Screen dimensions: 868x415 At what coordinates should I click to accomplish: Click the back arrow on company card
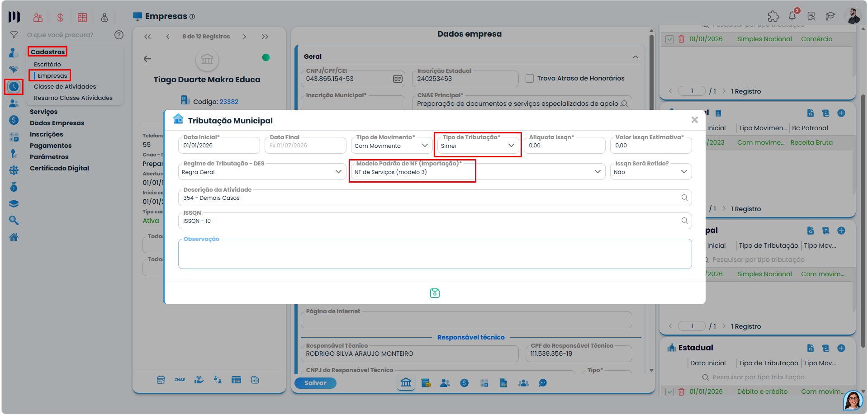(147, 59)
